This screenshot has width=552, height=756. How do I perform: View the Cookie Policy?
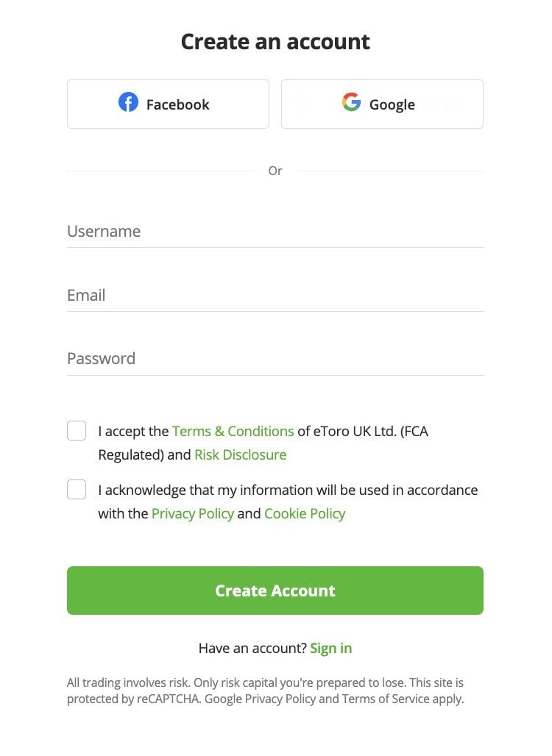coord(305,513)
